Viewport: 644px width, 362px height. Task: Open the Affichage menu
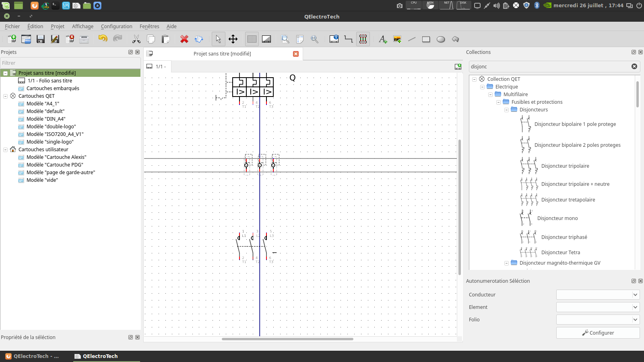pyautogui.click(x=83, y=27)
